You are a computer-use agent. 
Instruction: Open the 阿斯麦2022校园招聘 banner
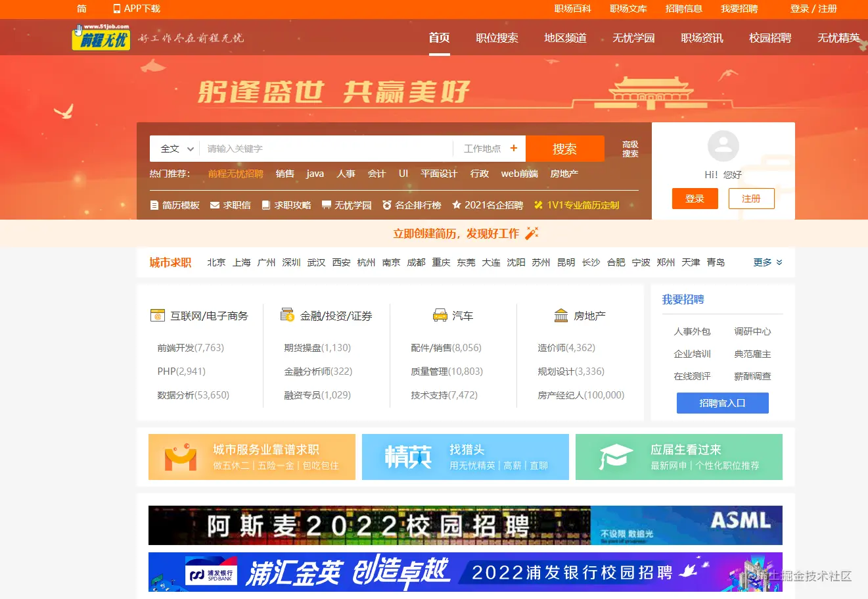coord(465,525)
